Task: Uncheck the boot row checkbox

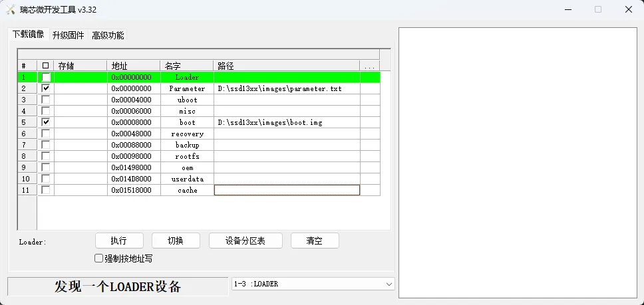Action: tap(46, 122)
